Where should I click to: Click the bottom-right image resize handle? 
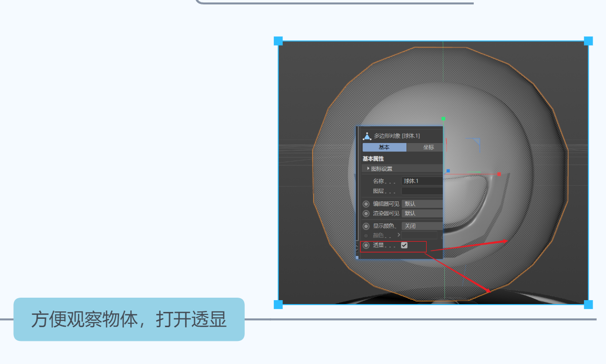pyautogui.click(x=588, y=305)
